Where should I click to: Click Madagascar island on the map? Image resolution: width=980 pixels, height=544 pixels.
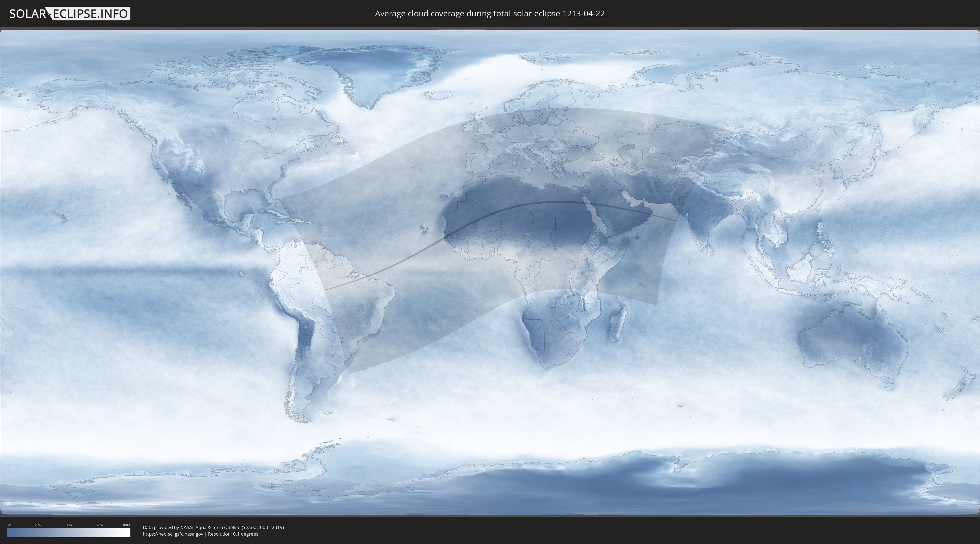pos(617,323)
